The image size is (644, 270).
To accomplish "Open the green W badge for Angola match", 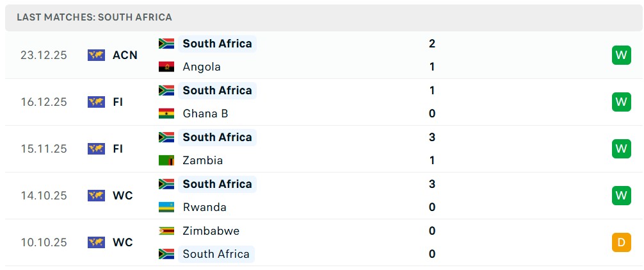I will coord(621,55).
